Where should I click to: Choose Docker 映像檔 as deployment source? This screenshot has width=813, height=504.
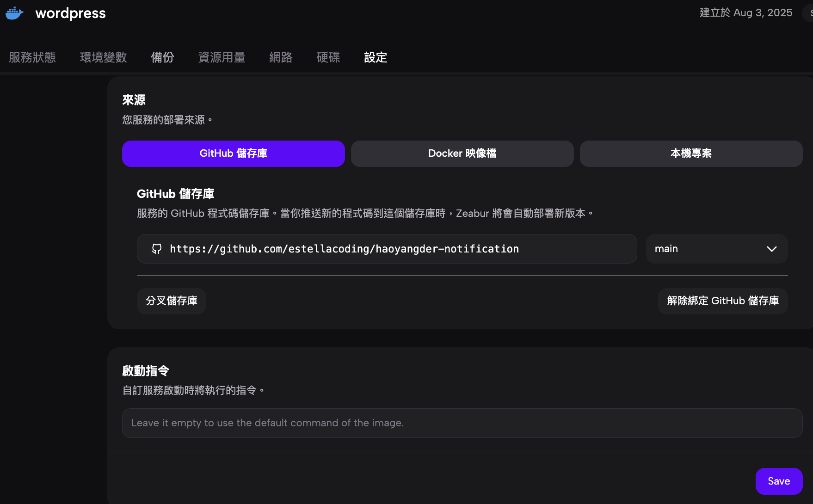tap(462, 154)
